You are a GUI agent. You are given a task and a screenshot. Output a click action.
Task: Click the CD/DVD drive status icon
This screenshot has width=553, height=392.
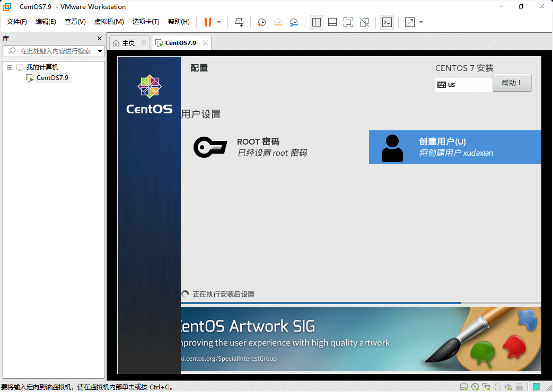[x=475, y=387]
